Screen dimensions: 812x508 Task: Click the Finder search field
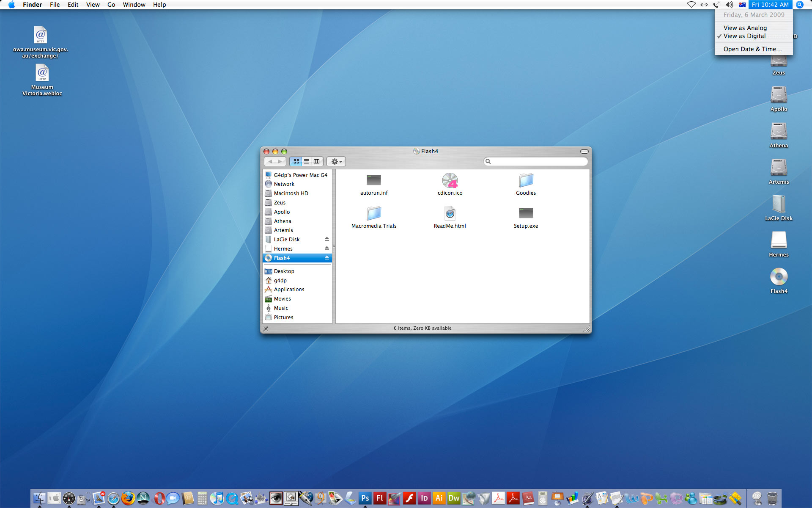(x=538, y=161)
